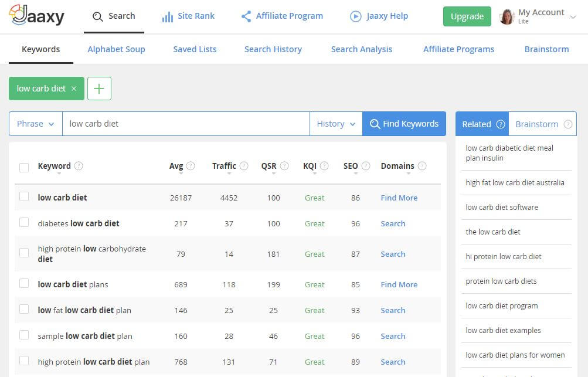This screenshot has width=588, height=377.
Task: Open the Phrase search type dropdown
Action: click(36, 124)
